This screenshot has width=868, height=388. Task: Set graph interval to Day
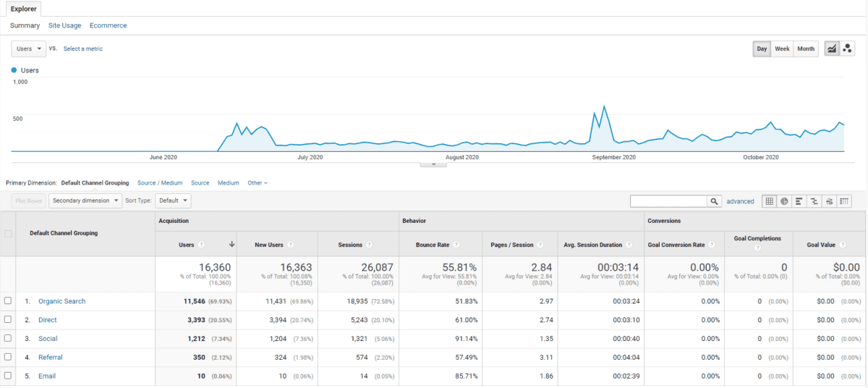[762, 49]
